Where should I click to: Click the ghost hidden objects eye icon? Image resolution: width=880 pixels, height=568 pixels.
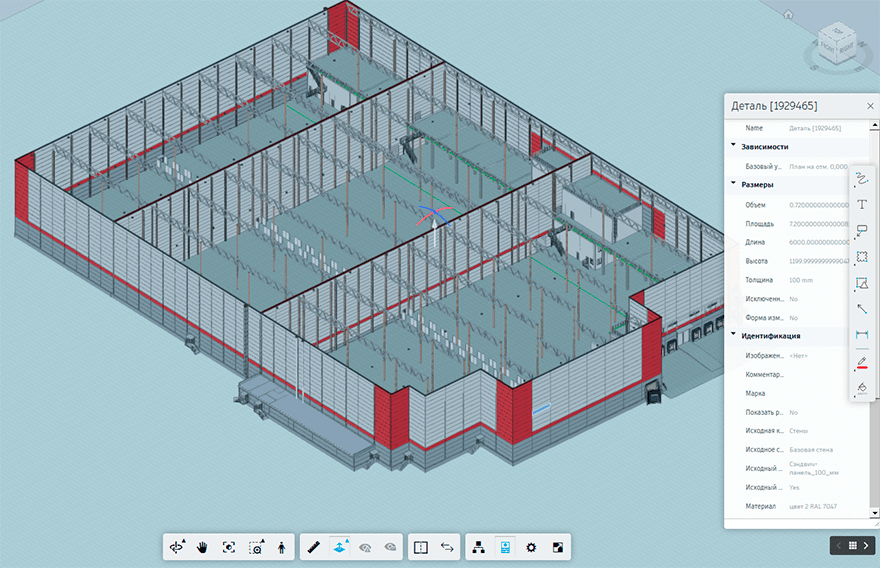tap(365, 547)
